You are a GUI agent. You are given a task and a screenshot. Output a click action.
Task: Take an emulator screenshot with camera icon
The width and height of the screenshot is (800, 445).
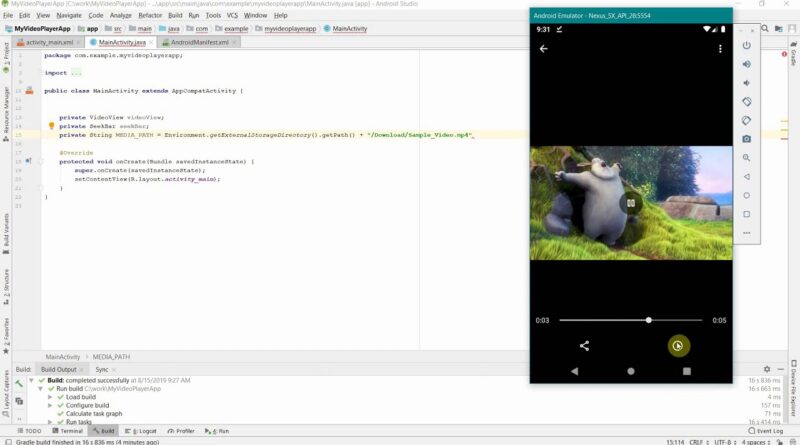point(746,139)
